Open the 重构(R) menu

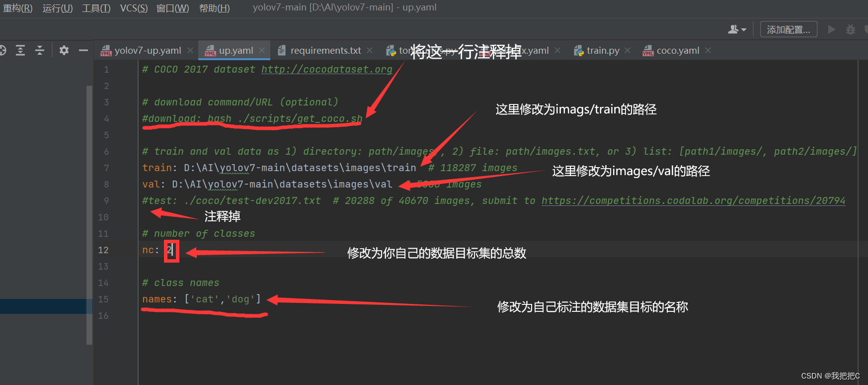17,8
